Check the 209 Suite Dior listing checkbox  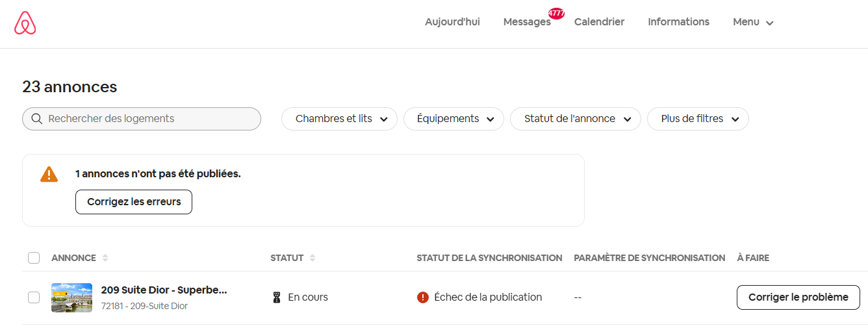point(34,297)
